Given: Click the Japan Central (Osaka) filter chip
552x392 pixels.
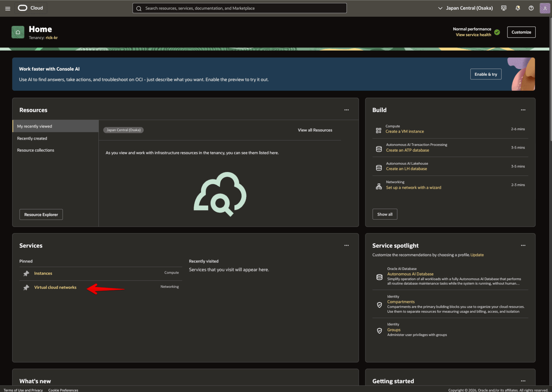Looking at the screenshot, I should coord(124,130).
